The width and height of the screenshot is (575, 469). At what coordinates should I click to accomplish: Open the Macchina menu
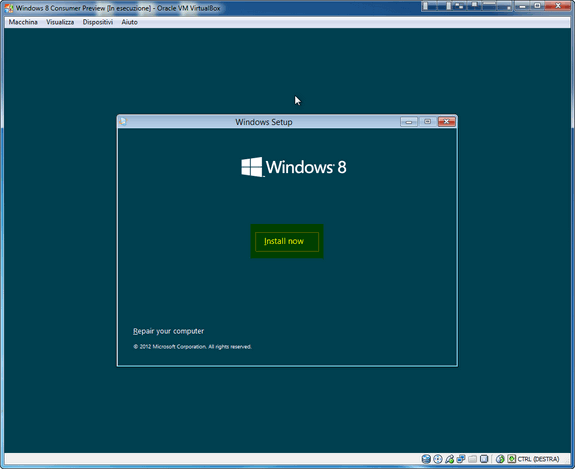coord(23,22)
